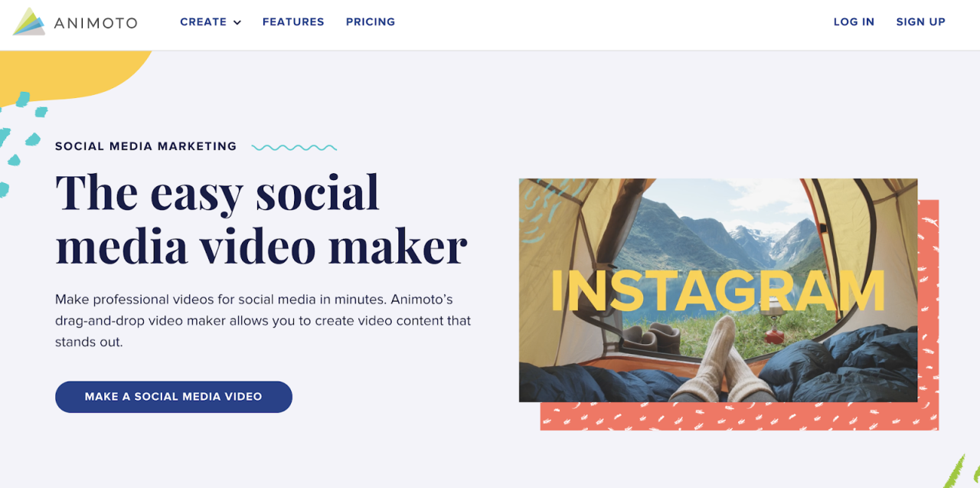Click the yellow INSTAGRAM overlay text
The image size is (980, 488).
718,292
